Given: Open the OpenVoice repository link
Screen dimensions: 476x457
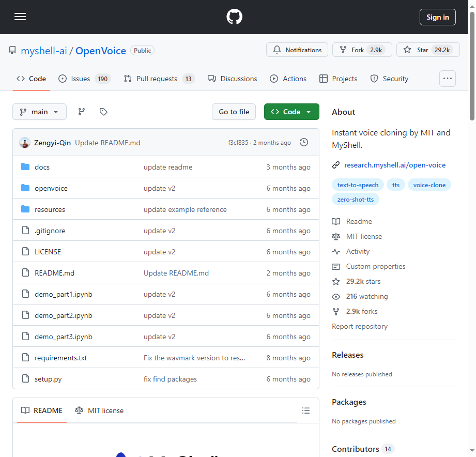Looking at the screenshot, I should click(101, 51).
